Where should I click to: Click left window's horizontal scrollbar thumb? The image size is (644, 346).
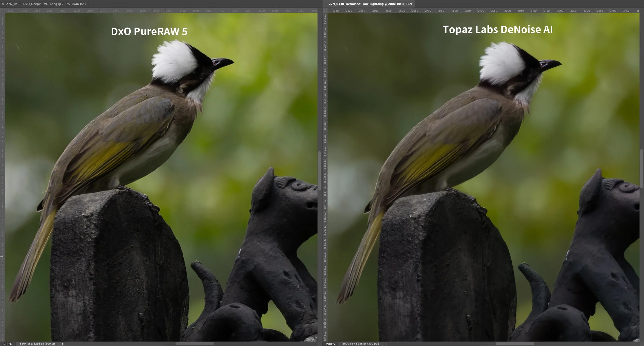coord(195,344)
